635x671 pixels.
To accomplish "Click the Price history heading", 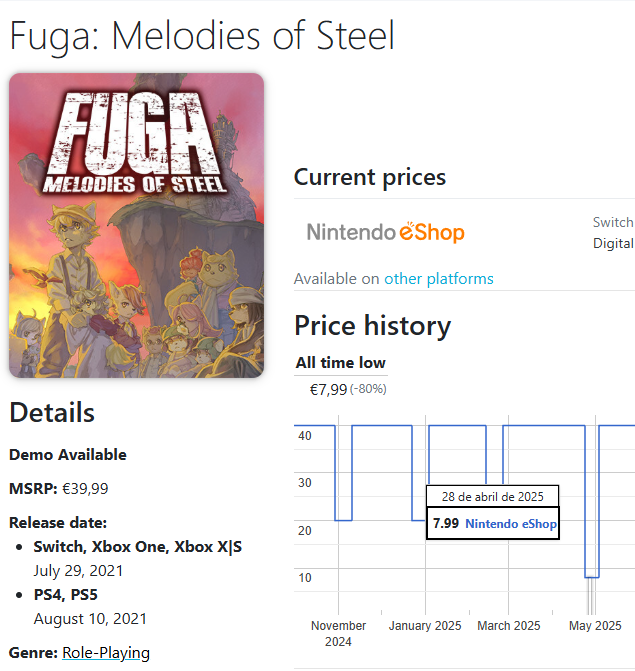I will 373,326.
